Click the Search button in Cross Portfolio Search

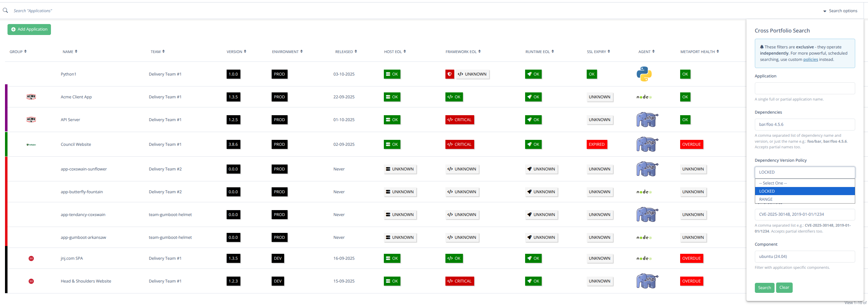pos(764,288)
